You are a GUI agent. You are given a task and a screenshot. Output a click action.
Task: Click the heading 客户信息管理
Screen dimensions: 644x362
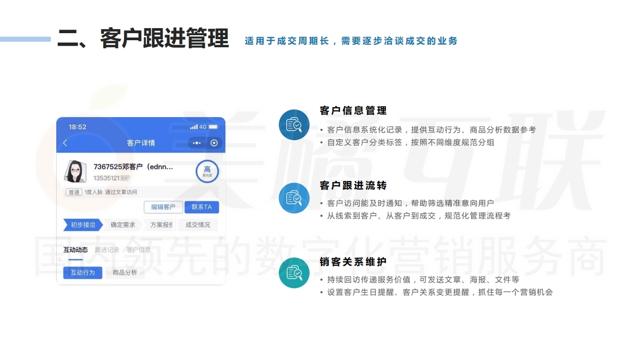click(x=353, y=111)
